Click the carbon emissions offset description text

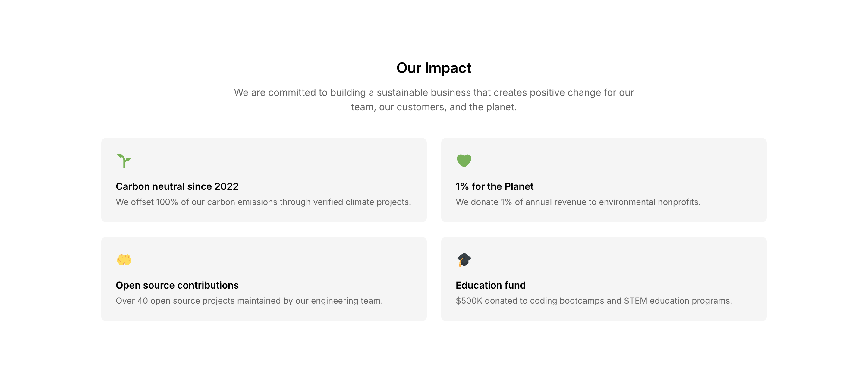click(263, 202)
